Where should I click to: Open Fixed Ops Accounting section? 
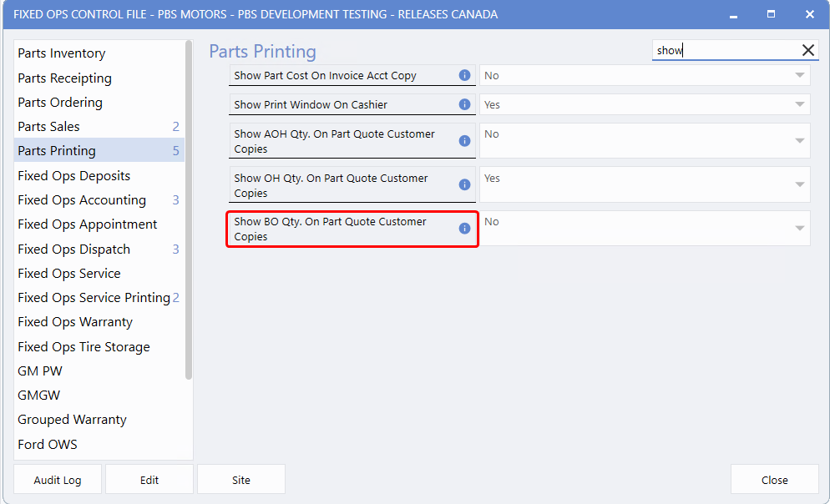pyautogui.click(x=82, y=200)
